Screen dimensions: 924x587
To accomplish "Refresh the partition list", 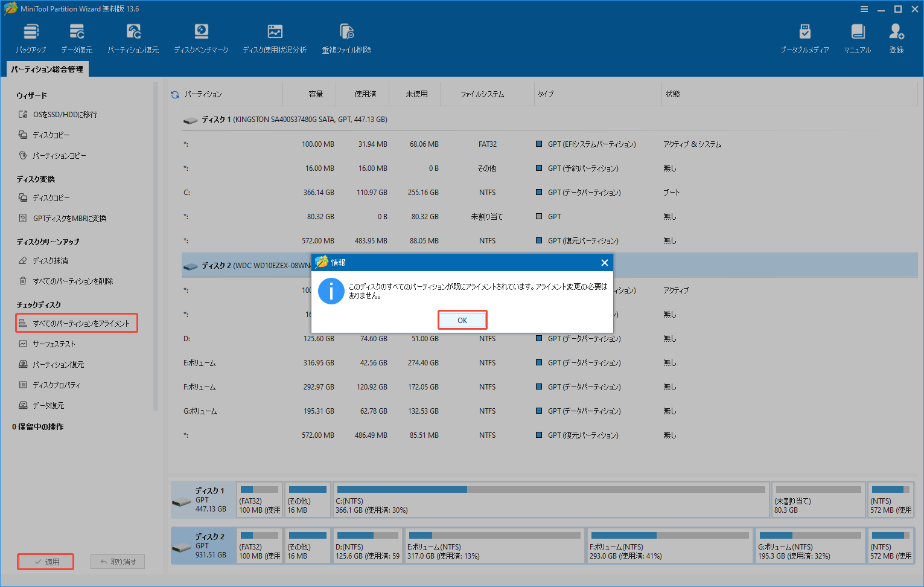I will [x=174, y=94].
